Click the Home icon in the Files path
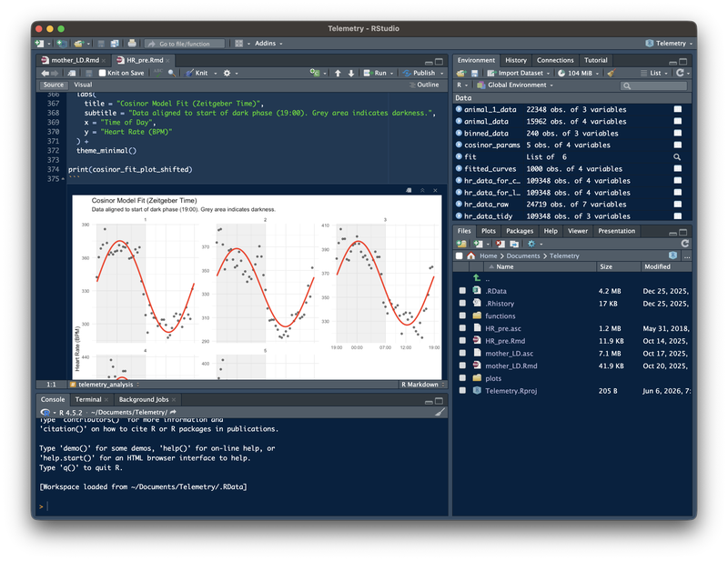Viewport: 728px width, 561px height. [x=470, y=255]
